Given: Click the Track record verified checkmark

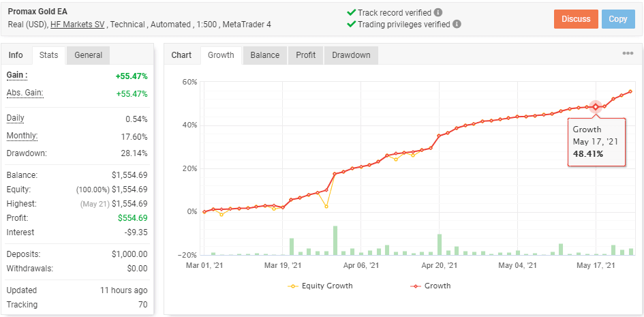Looking at the screenshot, I should coord(351,12).
